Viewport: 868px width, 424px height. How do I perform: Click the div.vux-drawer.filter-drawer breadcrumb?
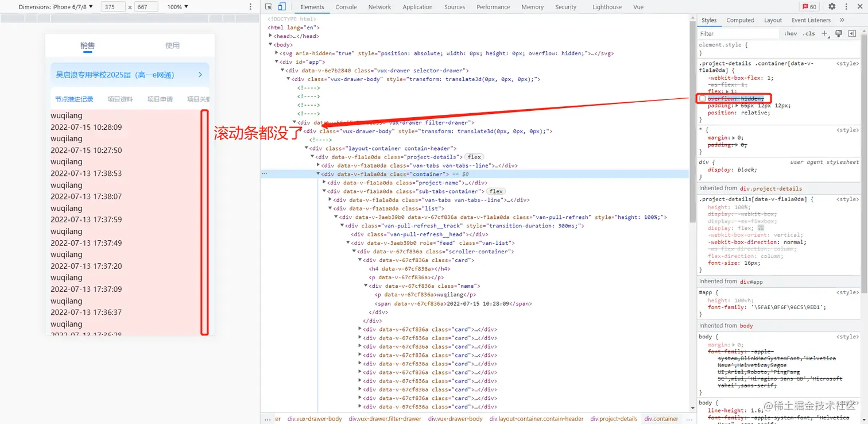(385, 419)
